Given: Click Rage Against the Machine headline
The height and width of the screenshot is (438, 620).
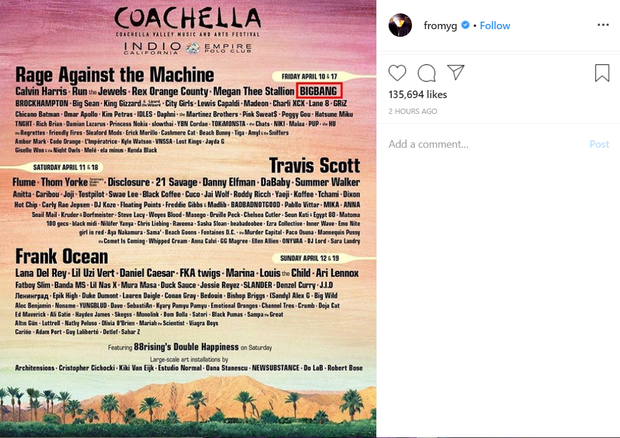Looking at the screenshot, I should coord(115,75).
